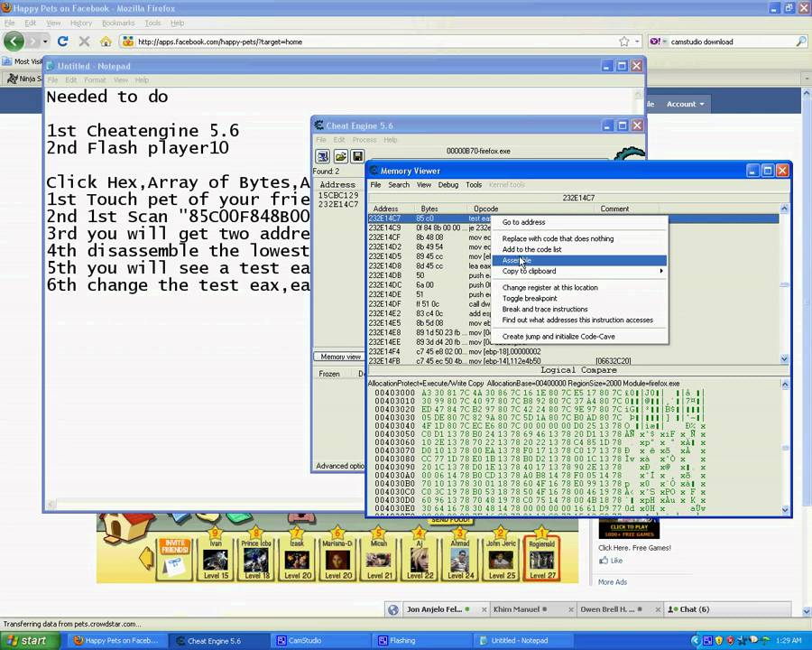Image resolution: width=812 pixels, height=650 pixels.
Task: Click the Cheat Engine gear logo
Action: point(629,154)
